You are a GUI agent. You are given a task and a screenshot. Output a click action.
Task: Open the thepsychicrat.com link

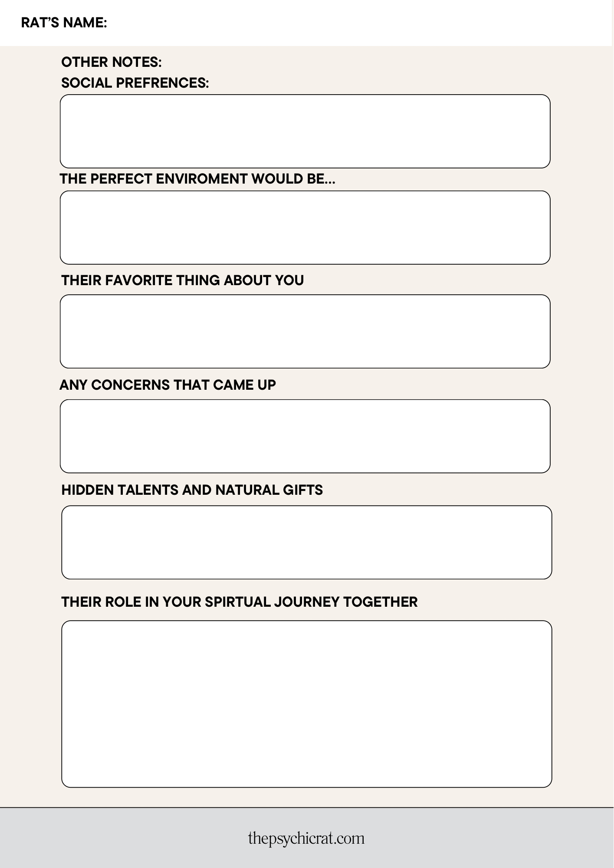(306, 838)
